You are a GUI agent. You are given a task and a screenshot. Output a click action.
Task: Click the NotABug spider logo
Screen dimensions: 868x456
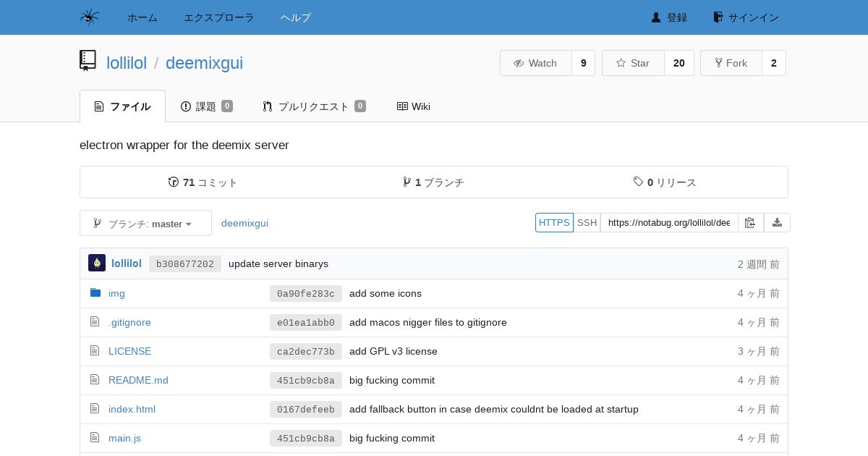90,17
